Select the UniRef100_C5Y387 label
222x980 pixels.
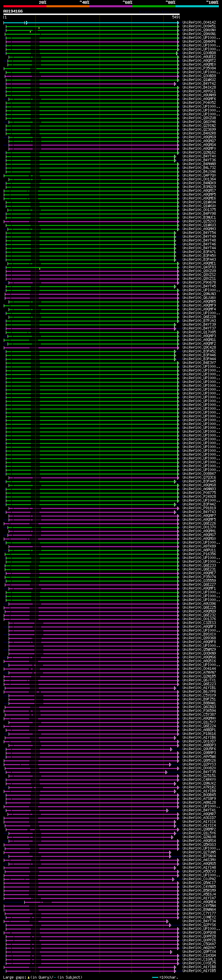tap(199, 714)
